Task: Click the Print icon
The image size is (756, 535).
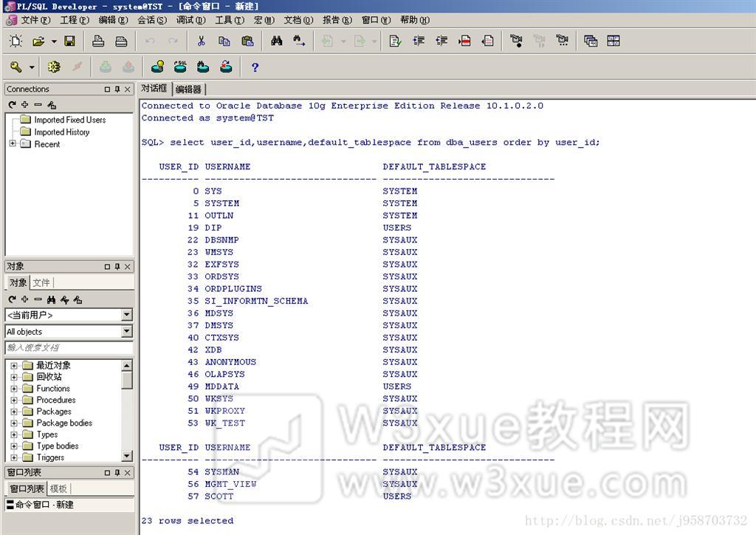Action: (x=98, y=41)
